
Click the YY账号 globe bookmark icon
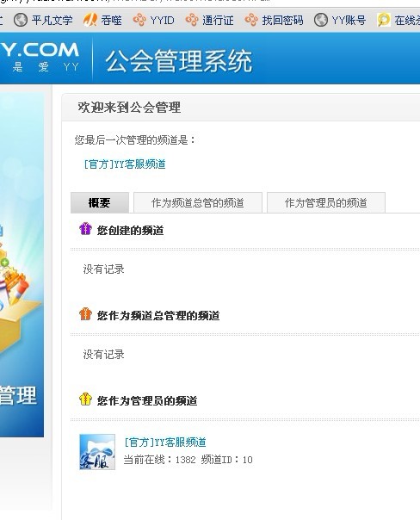point(321,20)
